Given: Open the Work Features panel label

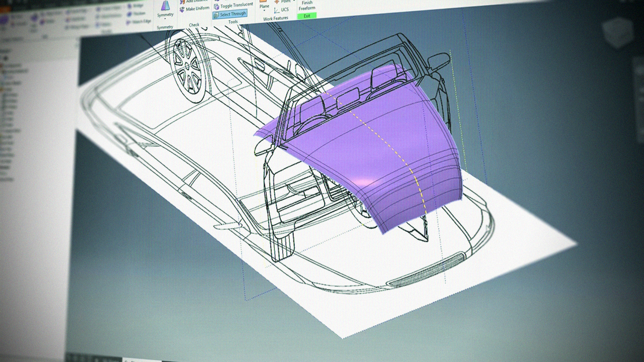Looking at the screenshot, I should (x=276, y=19).
